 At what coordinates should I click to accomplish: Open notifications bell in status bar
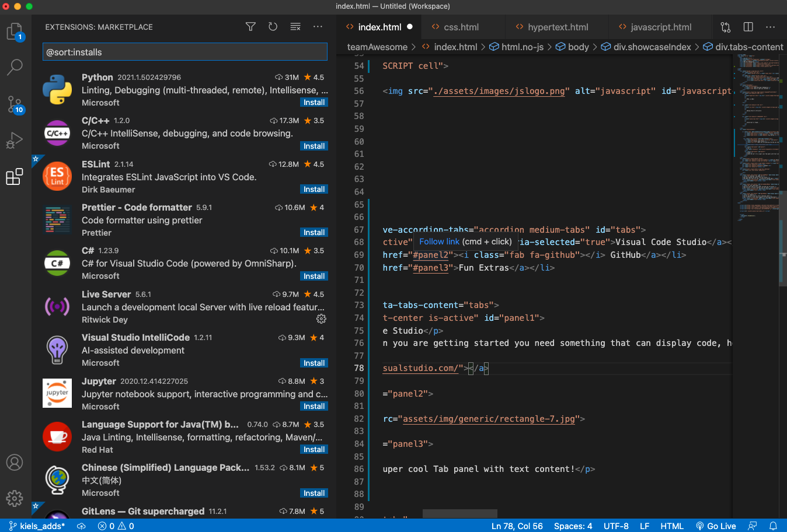click(773, 526)
